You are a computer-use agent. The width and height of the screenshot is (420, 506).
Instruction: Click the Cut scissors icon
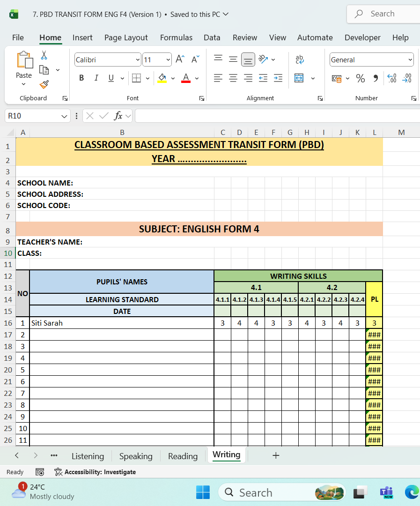[x=44, y=55]
